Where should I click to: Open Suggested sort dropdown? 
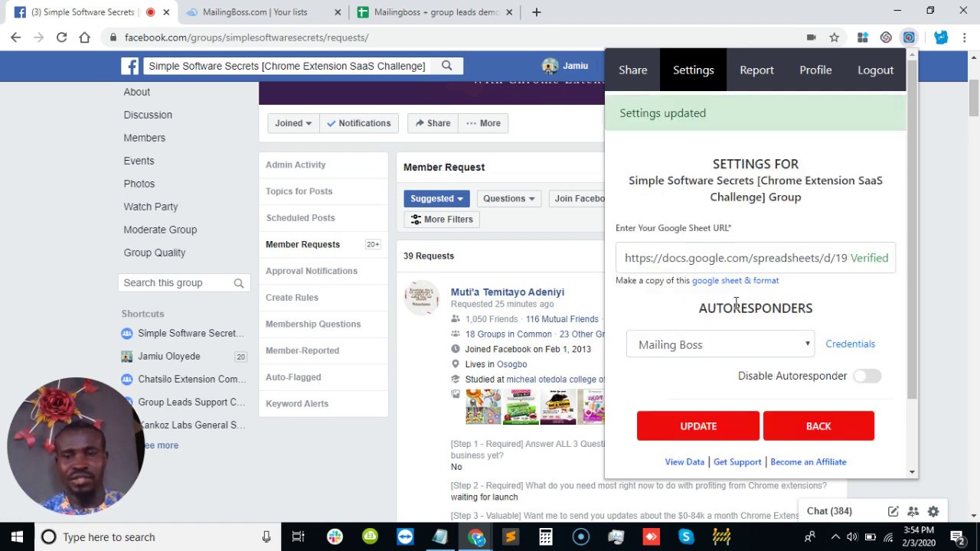pos(436,198)
